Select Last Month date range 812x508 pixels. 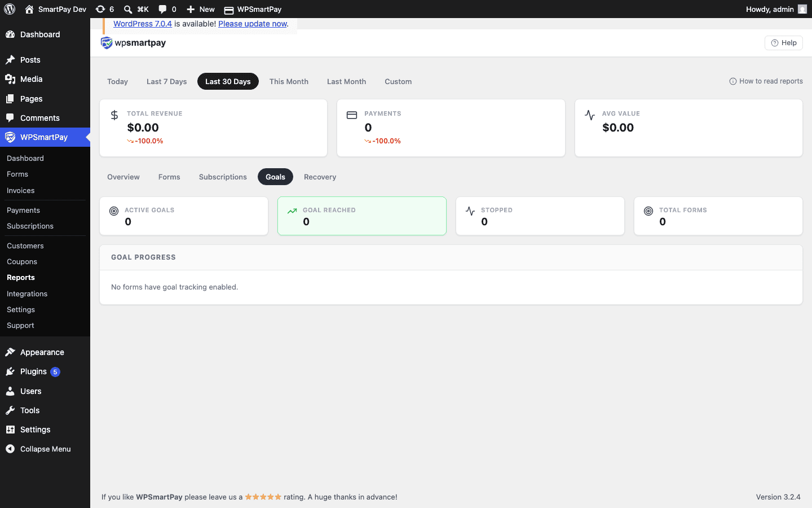pyautogui.click(x=346, y=81)
